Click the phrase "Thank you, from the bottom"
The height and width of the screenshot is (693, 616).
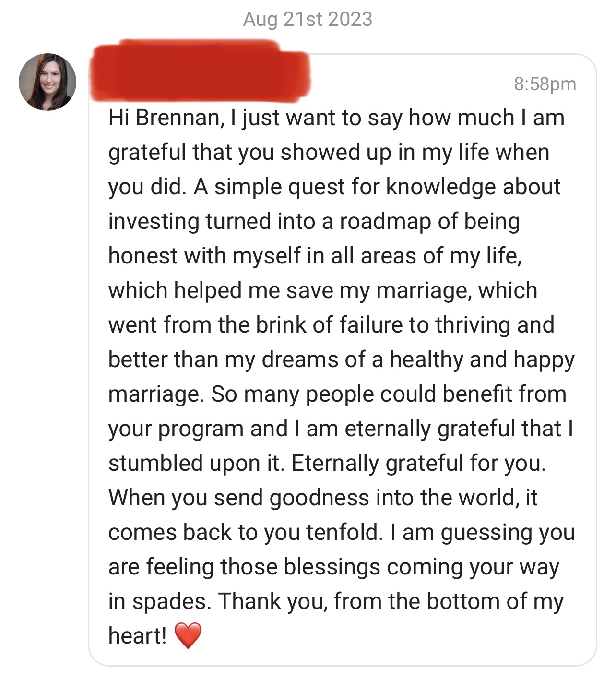point(357,601)
